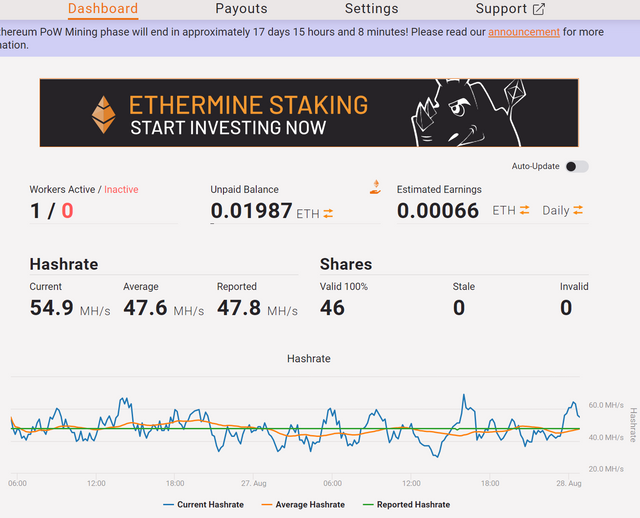Click the Workers Active label

click(x=62, y=189)
